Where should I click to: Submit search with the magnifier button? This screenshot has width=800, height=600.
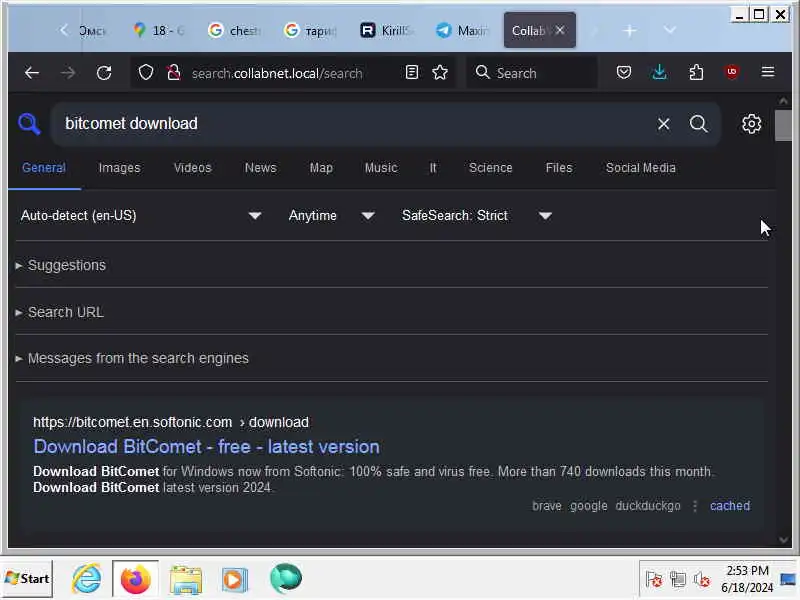(698, 124)
